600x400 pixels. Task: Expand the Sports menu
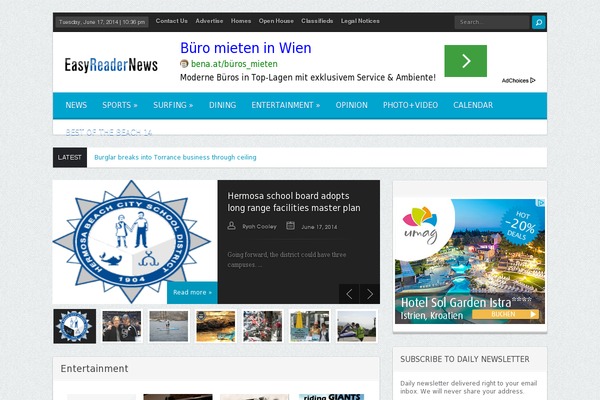tap(120, 105)
